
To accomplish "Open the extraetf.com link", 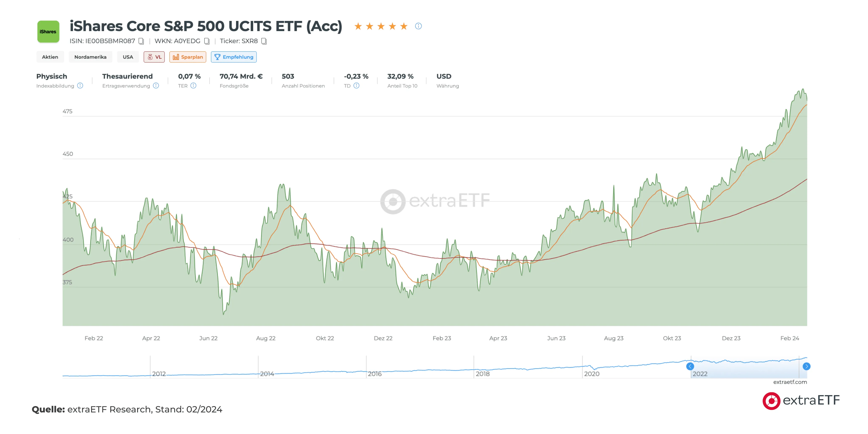I will pyautogui.click(x=790, y=382).
